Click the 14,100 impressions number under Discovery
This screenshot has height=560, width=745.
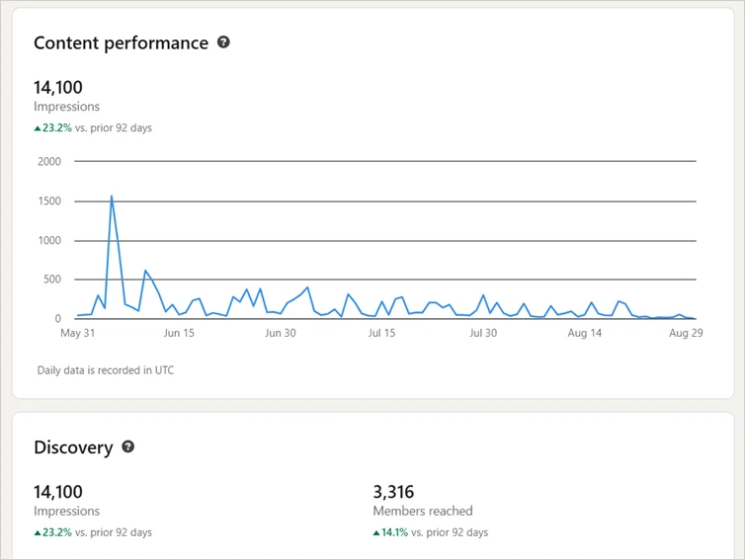pyautogui.click(x=58, y=491)
